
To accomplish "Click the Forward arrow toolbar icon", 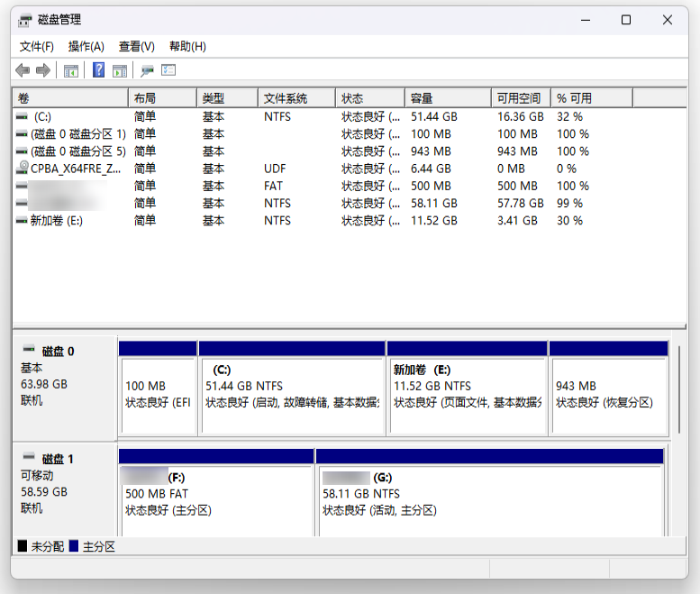I will click(43, 70).
